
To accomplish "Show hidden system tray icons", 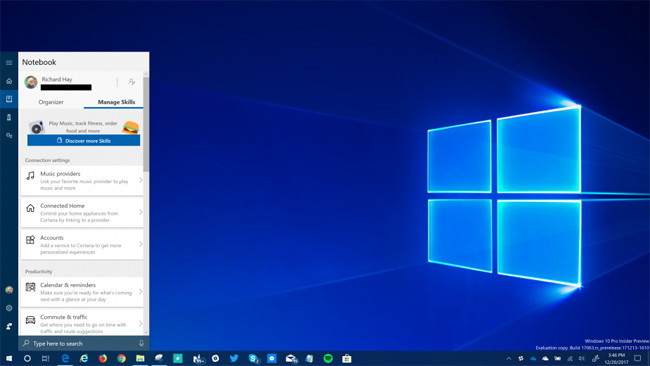I will point(509,359).
